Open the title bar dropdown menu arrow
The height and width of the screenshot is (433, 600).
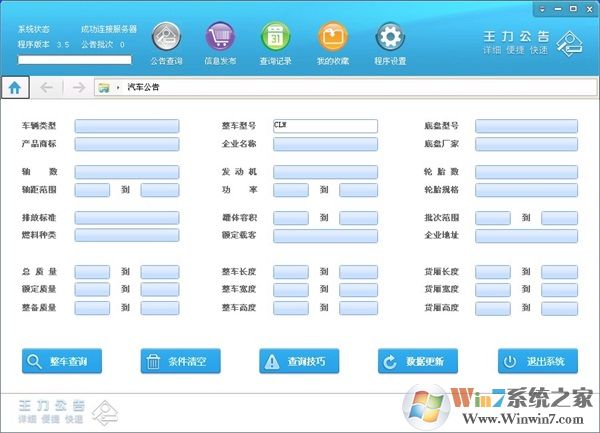point(542,9)
